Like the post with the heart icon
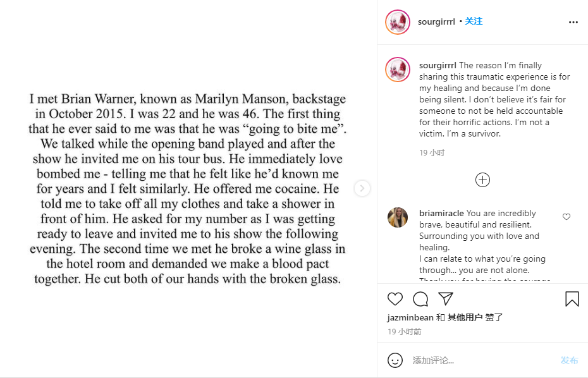Image resolution: width=588 pixels, height=378 pixels. click(x=395, y=299)
